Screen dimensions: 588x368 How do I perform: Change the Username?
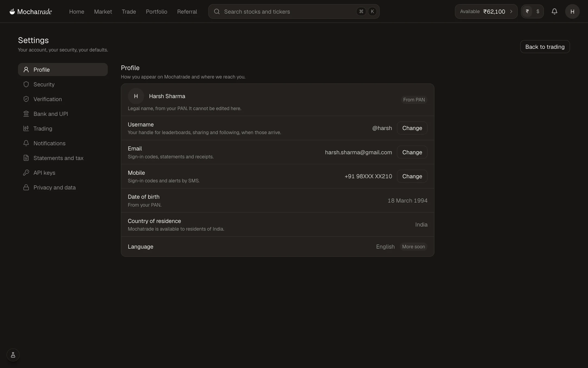tap(412, 128)
